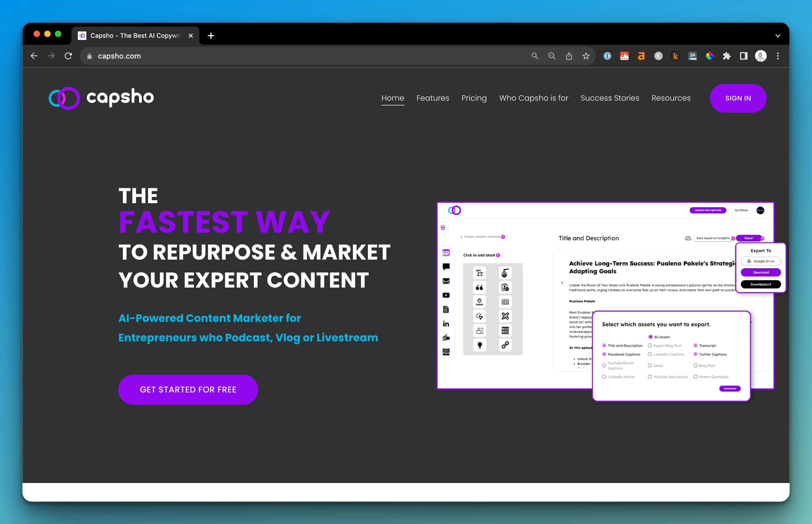Select the lightbulb block icon
812x524 pixels.
click(x=479, y=345)
